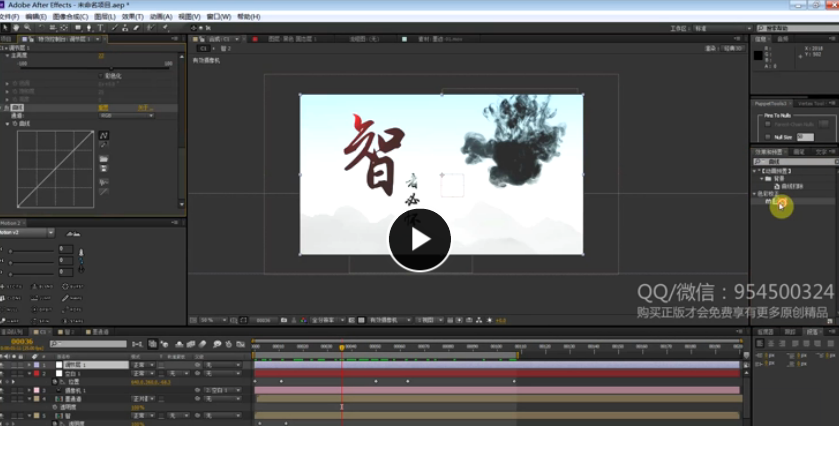Select the Rectangle shape tool

[x=78, y=28]
